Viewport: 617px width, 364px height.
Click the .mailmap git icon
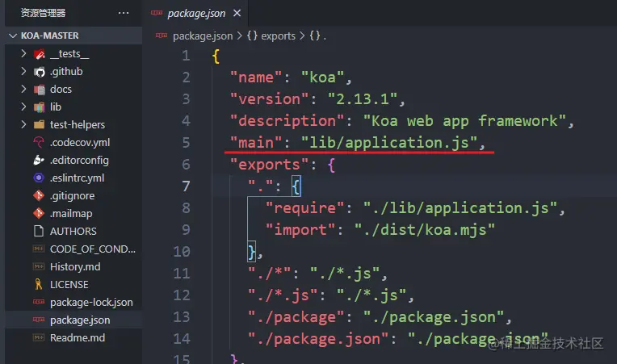click(39, 213)
